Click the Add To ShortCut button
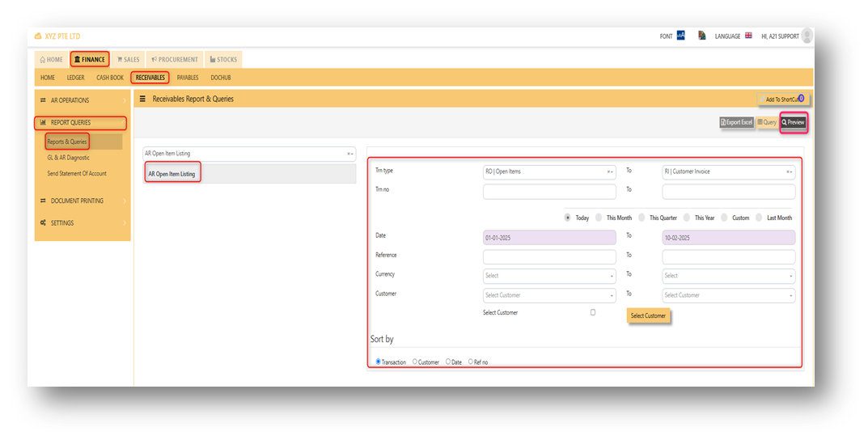Viewport: 868px width, 440px height. click(x=783, y=99)
